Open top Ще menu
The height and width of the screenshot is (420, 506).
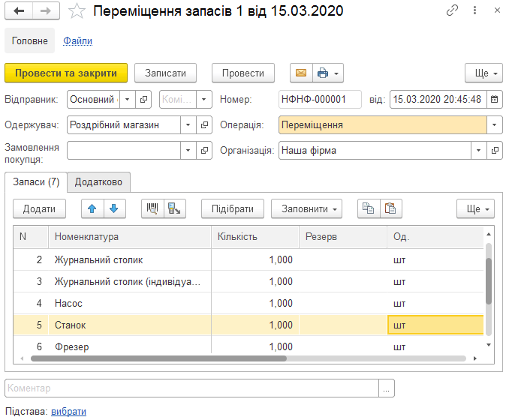483,73
